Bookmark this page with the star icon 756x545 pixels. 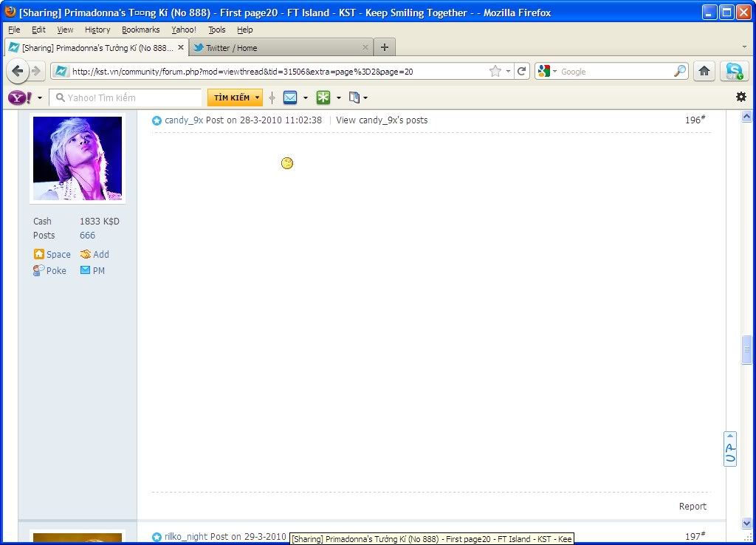pos(495,72)
